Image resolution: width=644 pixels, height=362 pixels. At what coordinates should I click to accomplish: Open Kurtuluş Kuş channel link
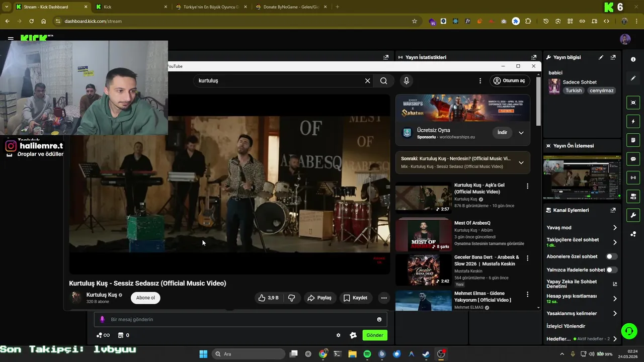(102, 295)
